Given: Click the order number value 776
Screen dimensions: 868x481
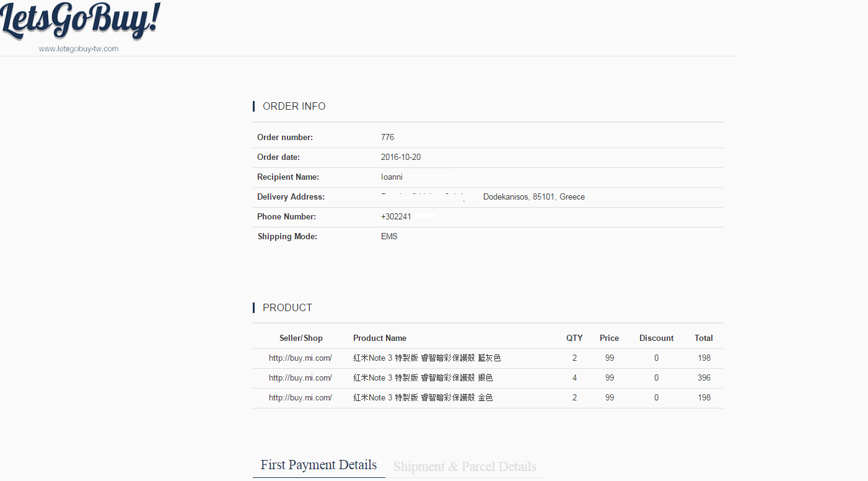Looking at the screenshot, I should coord(387,137).
